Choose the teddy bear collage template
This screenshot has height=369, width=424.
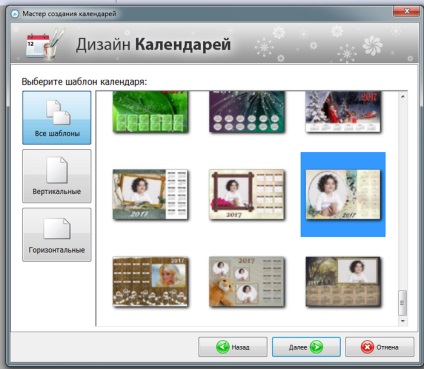247,282
